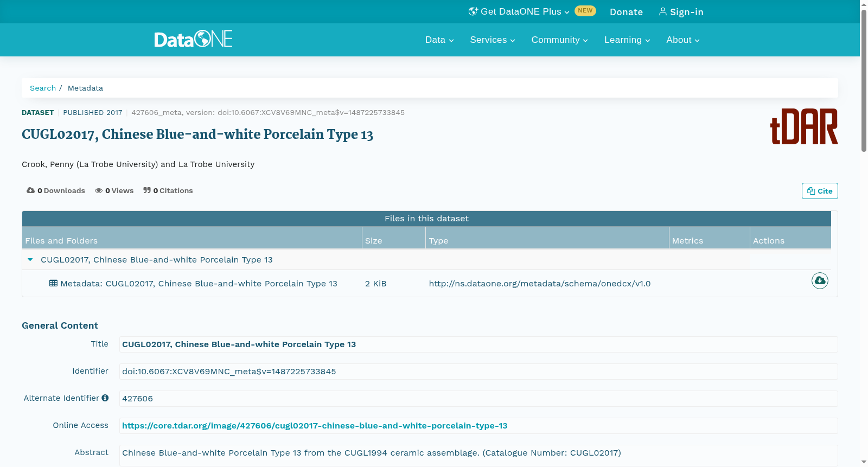Click the Identifier doi value field
Image resolution: width=868 pixels, height=467 pixels.
click(478, 372)
